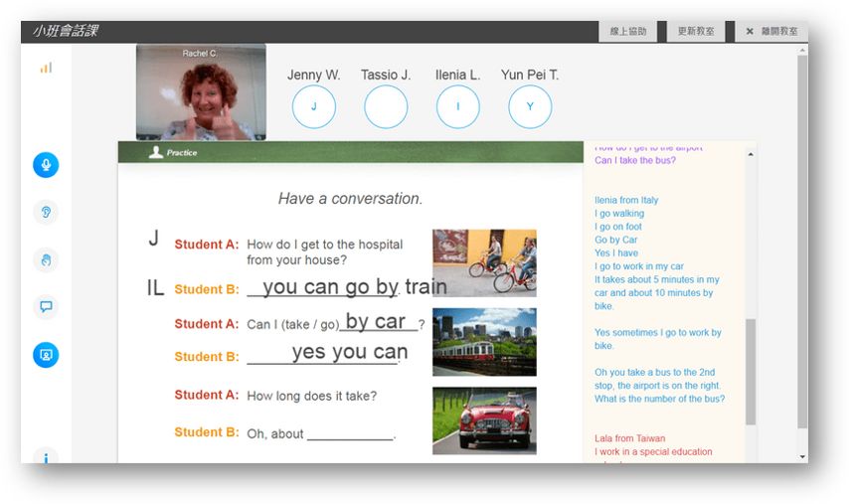Check the signal strength bars icon
Viewport: 849px width, 504px height.
click(x=46, y=68)
